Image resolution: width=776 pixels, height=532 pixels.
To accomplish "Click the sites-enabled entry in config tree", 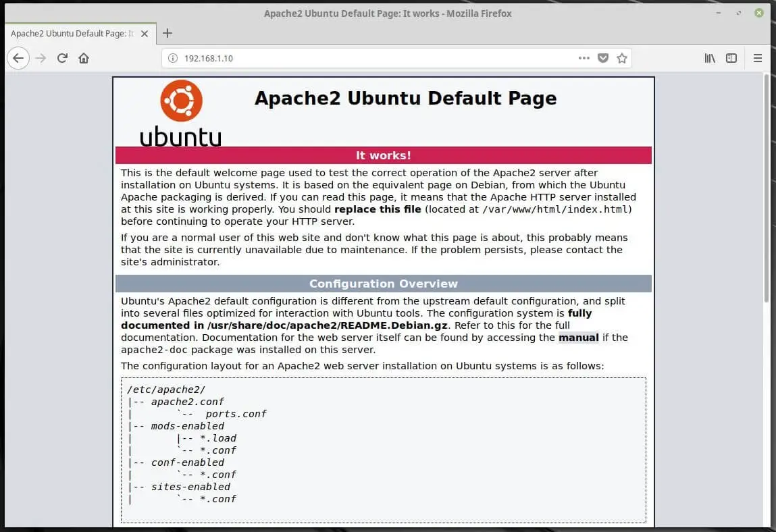I will pos(190,487).
